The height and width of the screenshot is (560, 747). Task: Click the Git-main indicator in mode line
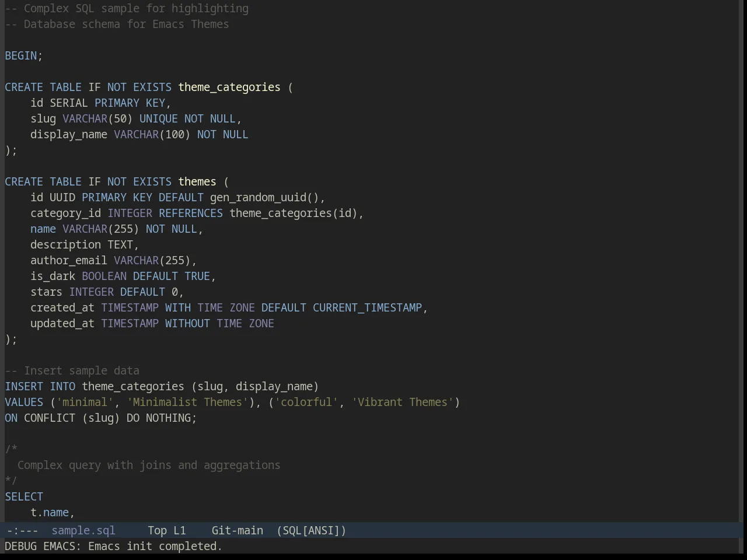(x=237, y=531)
